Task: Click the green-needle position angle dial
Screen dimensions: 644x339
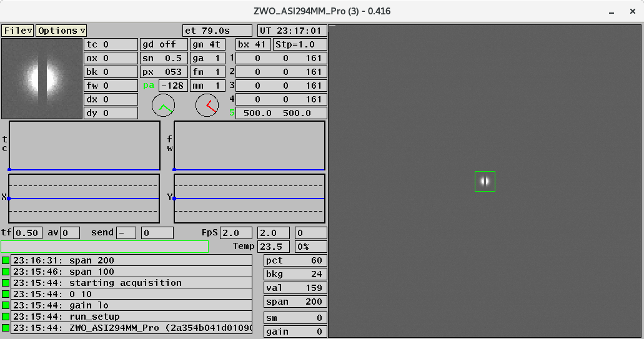Action: click(163, 106)
